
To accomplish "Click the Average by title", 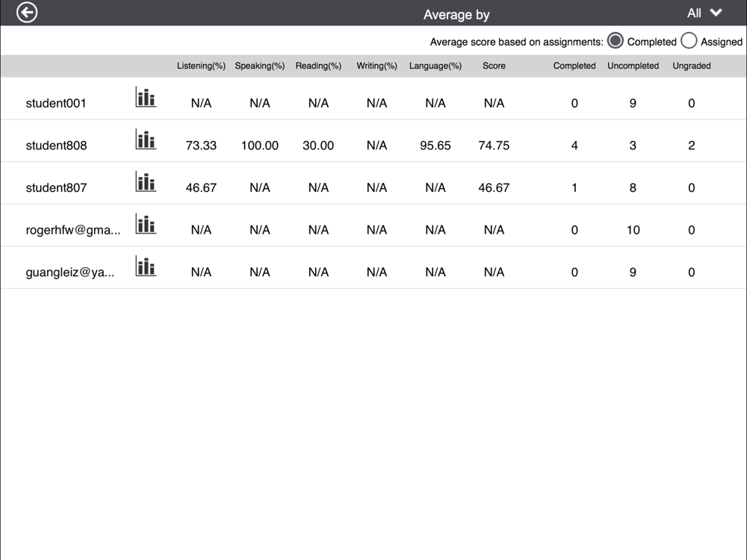I will click(x=456, y=15).
